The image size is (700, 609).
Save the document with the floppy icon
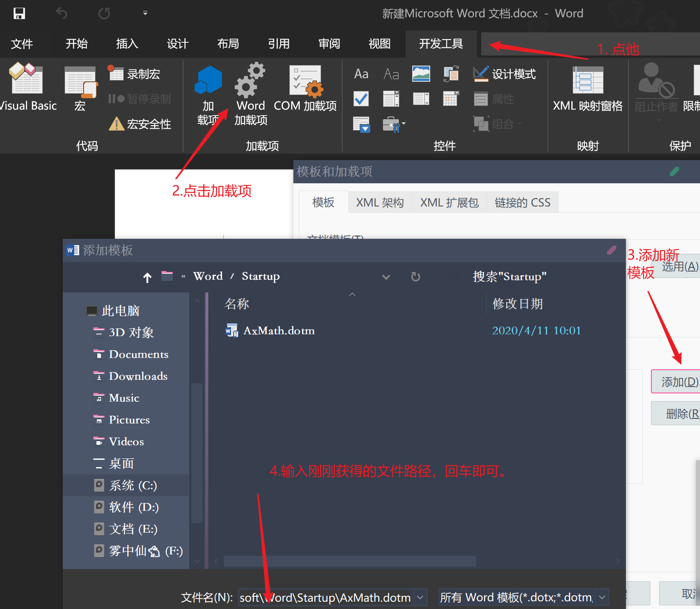19,13
